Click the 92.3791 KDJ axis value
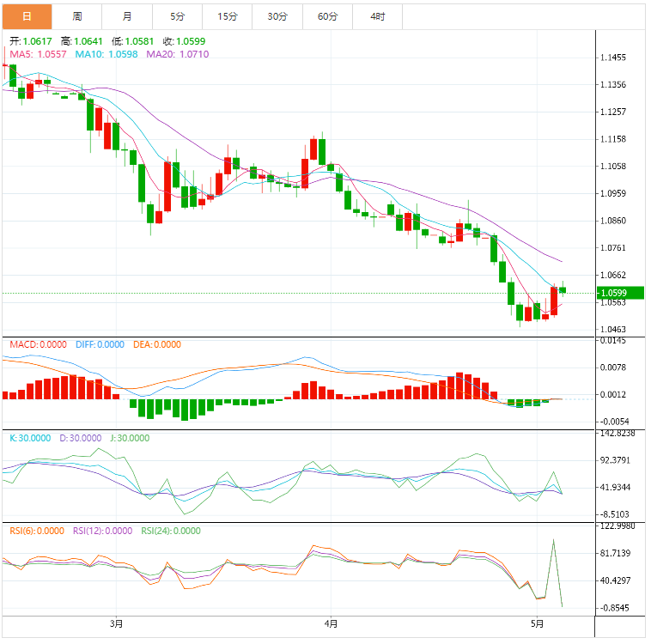This screenshot has width=651, height=644. (615, 460)
